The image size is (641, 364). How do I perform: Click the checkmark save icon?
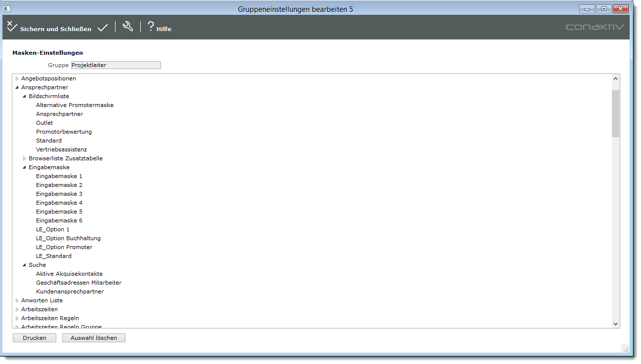103,28
